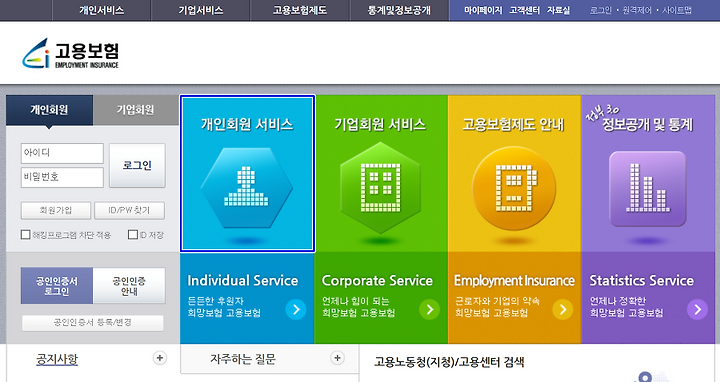
Task: Focus the 비밀번호 input field
Action: tap(62, 177)
